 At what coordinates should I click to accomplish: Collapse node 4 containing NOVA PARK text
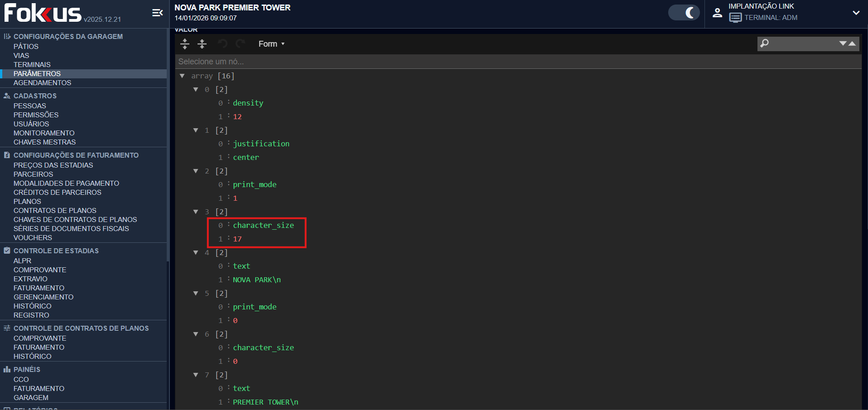click(196, 253)
